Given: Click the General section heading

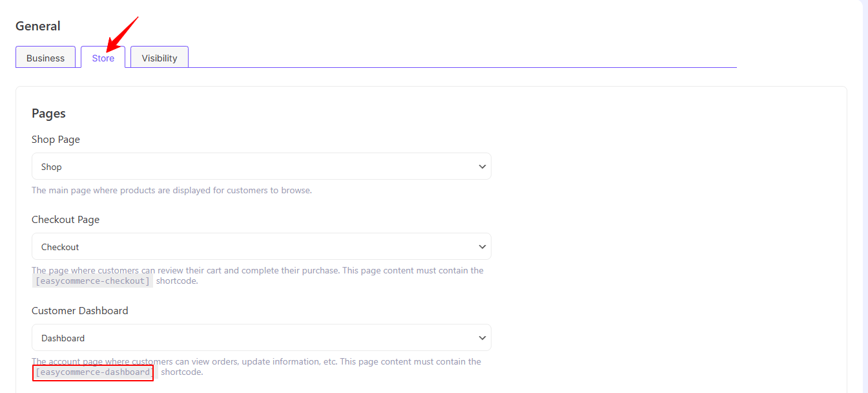Looking at the screenshot, I should pyautogui.click(x=38, y=27).
